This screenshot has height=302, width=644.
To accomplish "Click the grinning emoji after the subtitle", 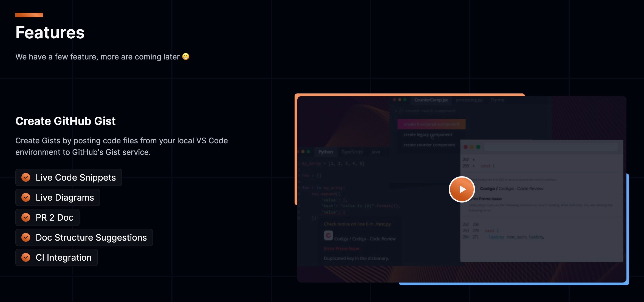I will coord(186,56).
